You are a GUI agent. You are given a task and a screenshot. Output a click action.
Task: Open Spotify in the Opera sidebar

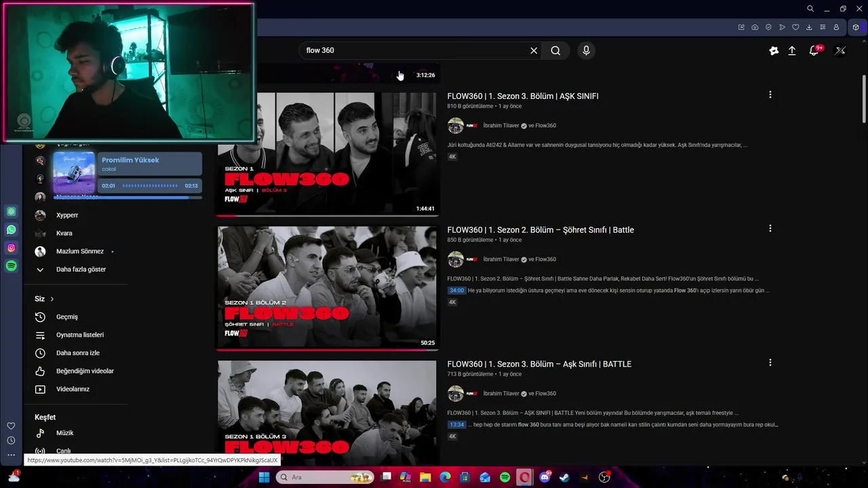12,266
